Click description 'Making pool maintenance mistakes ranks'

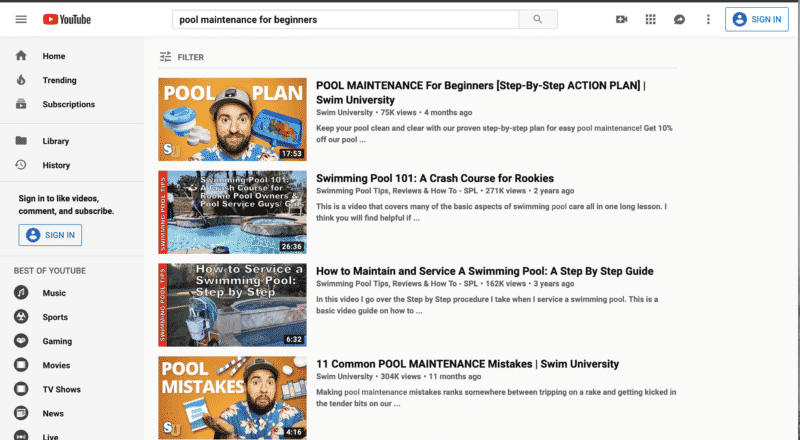pos(496,398)
